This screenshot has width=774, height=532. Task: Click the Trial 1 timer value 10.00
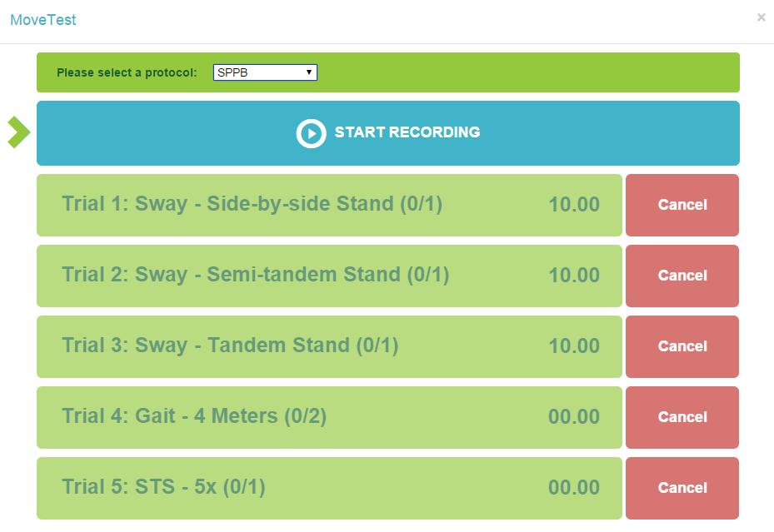pyautogui.click(x=574, y=205)
